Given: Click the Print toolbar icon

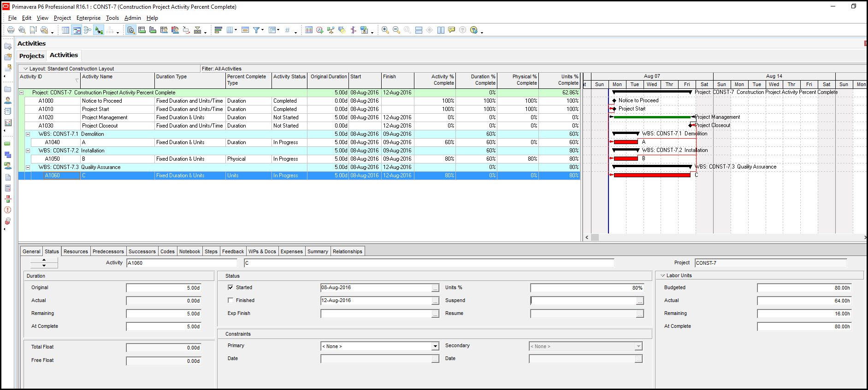Looking at the screenshot, I should (x=11, y=30).
